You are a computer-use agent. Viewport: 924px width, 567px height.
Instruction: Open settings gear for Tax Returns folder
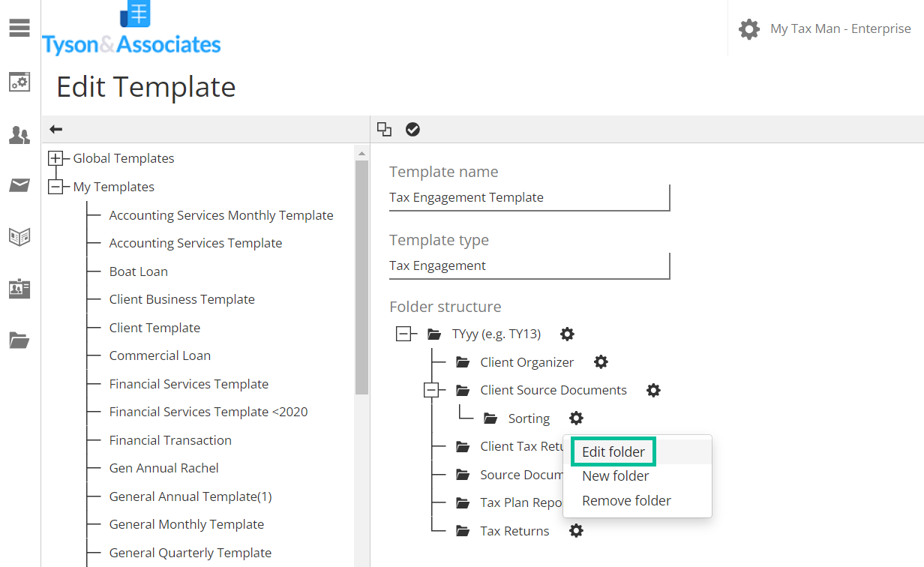[x=575, y=530]
